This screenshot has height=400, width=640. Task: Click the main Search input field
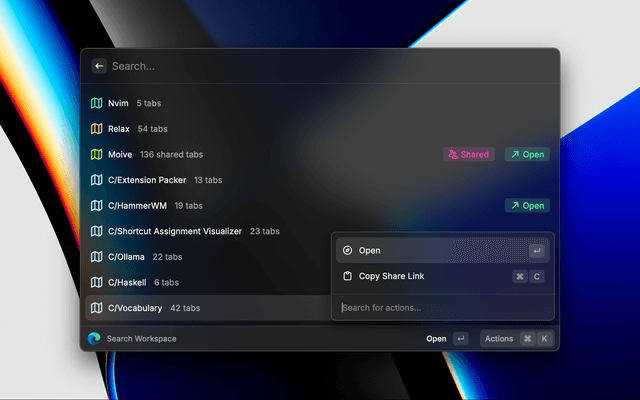[320, 66]
